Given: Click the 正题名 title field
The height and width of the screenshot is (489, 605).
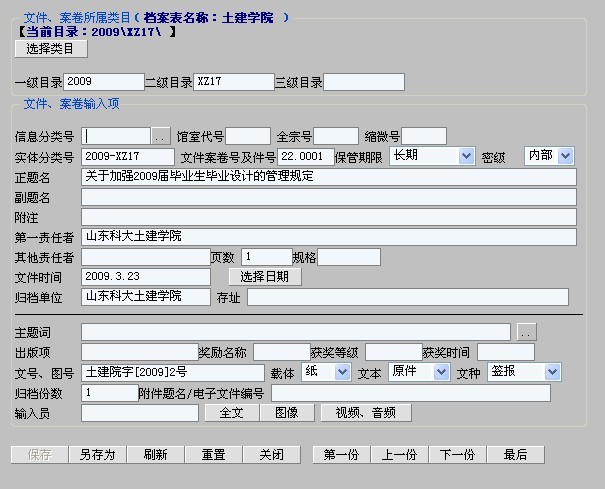Looking at the screenshot, I should pyautogui.click(x=329, y=177).
